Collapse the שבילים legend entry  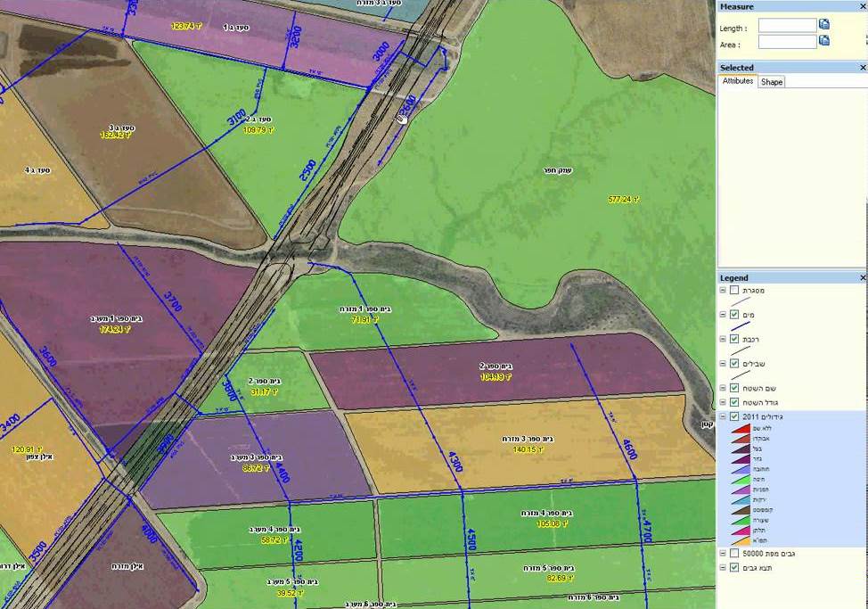pyautogui.click(x=723, y=364)
